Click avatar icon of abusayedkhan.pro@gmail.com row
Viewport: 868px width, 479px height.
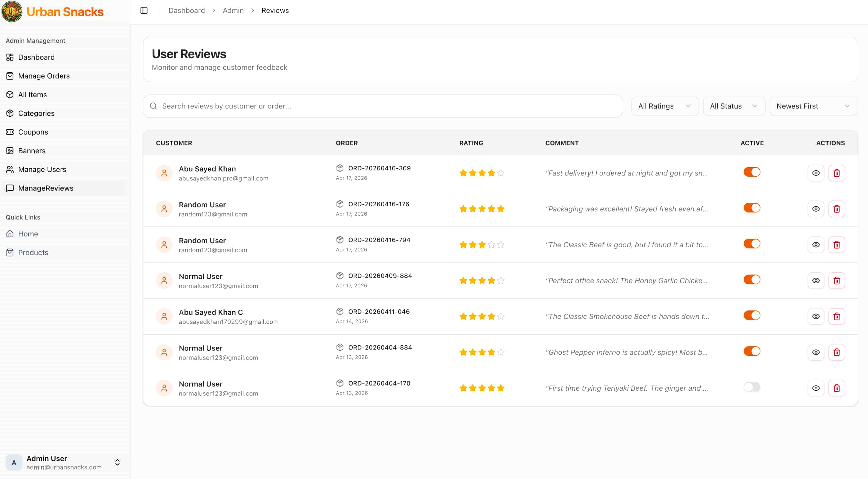pyautogui.click(x=164, y=173)
